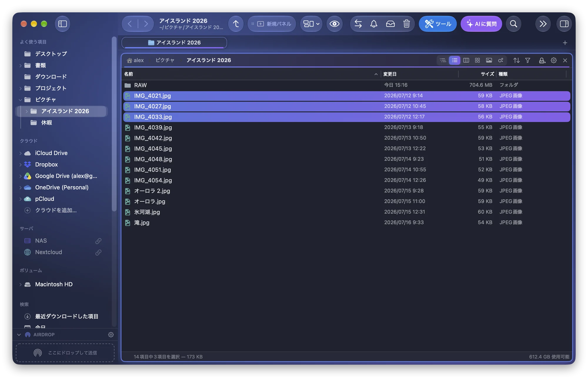Toggle the right inspector panel
This screenshot has width=588, height=377.
564,24
